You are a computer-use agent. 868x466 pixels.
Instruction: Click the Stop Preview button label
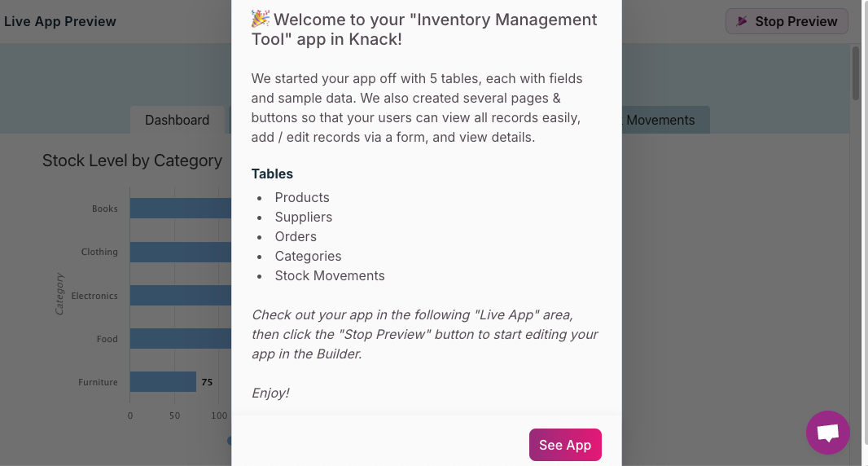796,22
